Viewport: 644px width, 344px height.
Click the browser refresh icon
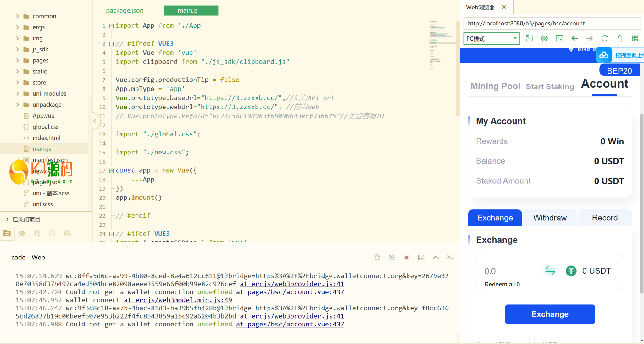click(x=604, y=38)
